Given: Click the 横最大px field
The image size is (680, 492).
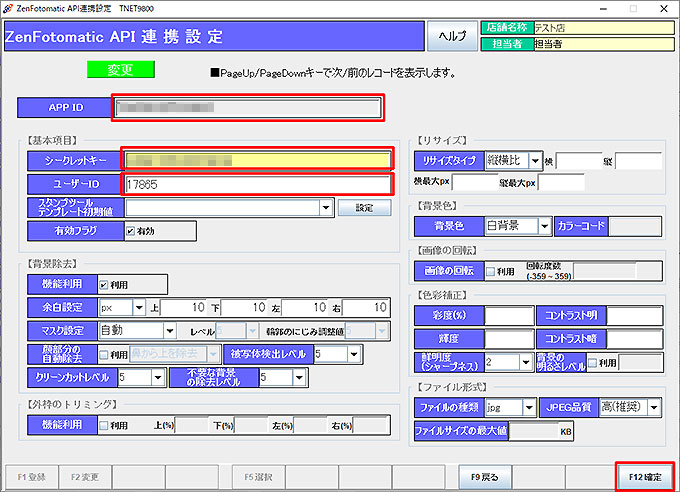Looking at the screenshot, I should (474, 183).
